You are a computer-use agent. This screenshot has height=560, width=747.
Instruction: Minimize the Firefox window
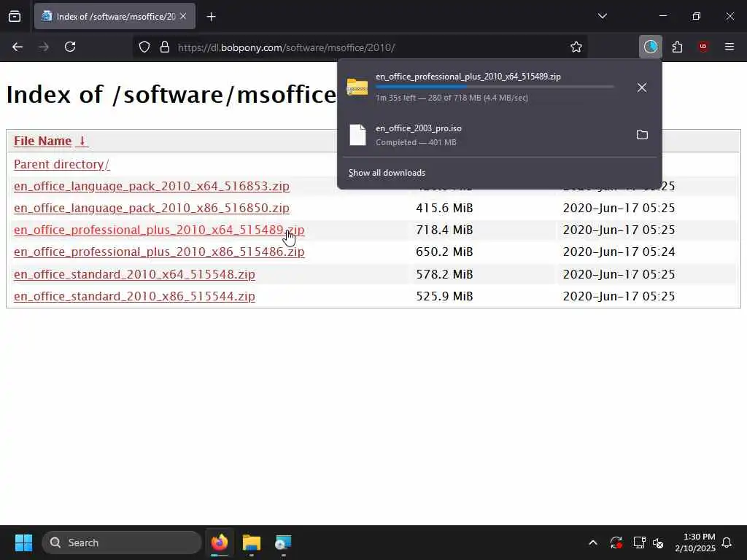tap(662, 16)
